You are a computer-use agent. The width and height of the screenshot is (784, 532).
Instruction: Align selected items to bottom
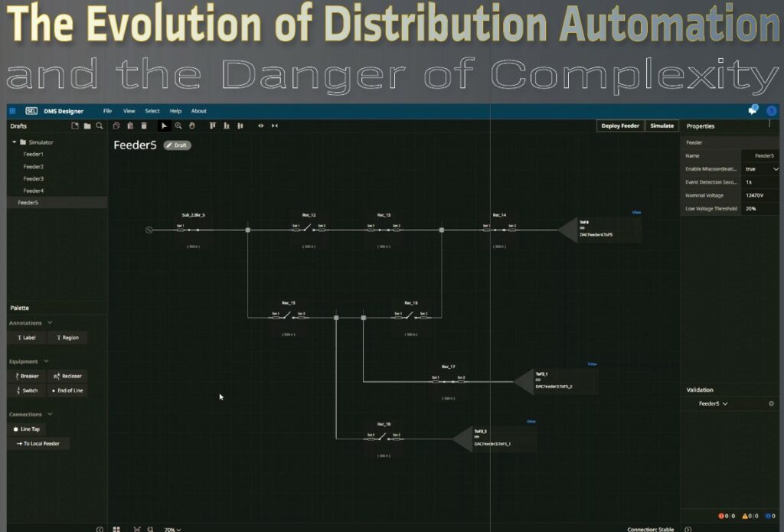point(227,126)
